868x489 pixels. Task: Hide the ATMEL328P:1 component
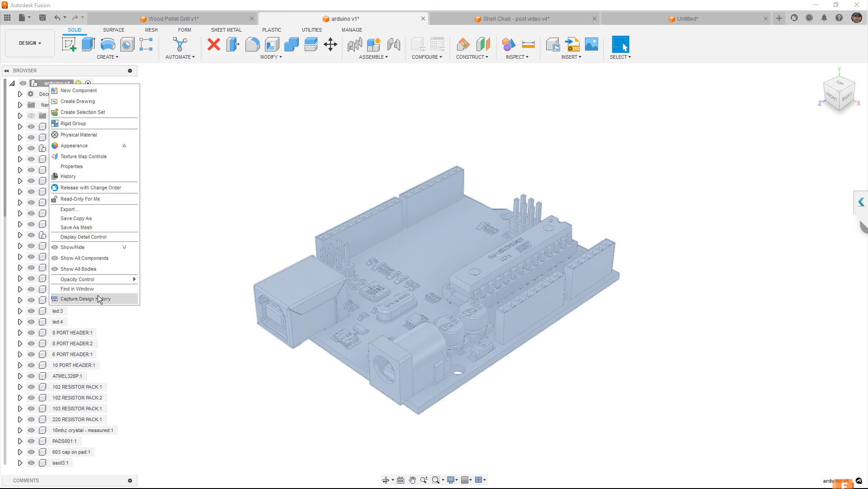tap(31, 376)
